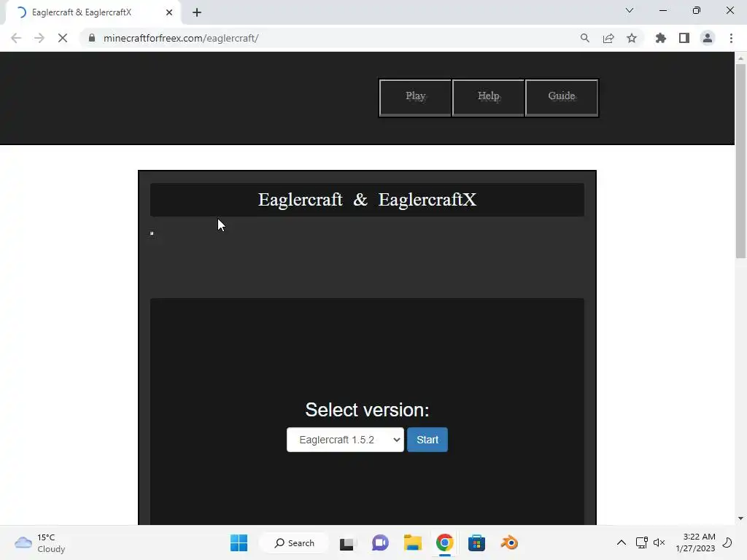View site security lock info

(x=92, y=38)
